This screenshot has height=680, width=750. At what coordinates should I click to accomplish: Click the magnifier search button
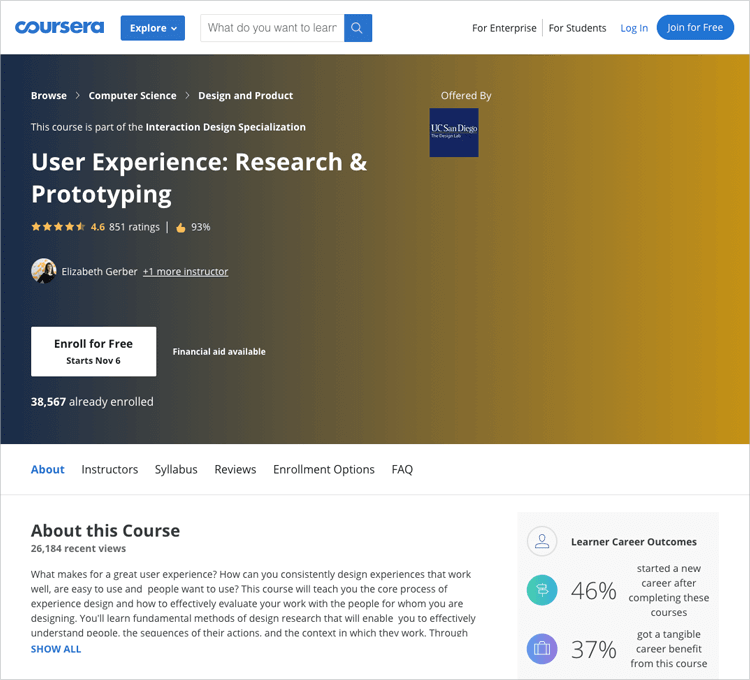click(x=358, y=28)
